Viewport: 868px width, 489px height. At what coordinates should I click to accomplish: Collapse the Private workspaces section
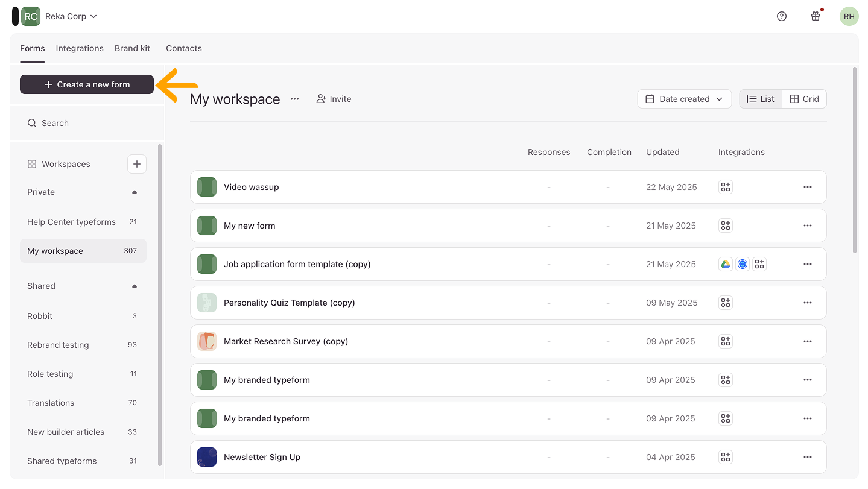pos(135,192)
